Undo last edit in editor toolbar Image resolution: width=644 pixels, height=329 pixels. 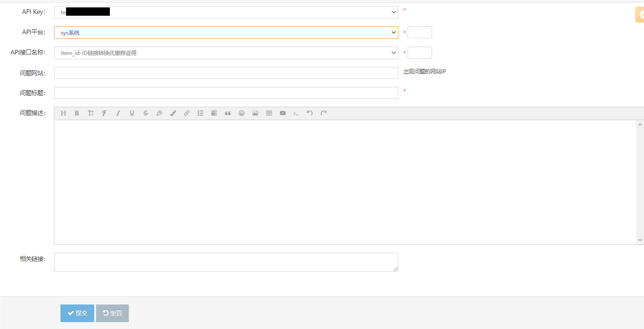tap(310, 113)
